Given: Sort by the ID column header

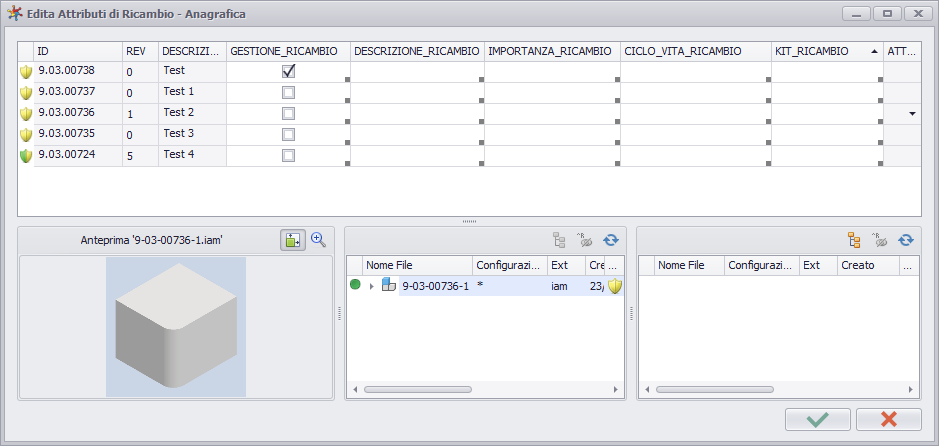Looking at the screenshot, I should click(x=78, y=51).
